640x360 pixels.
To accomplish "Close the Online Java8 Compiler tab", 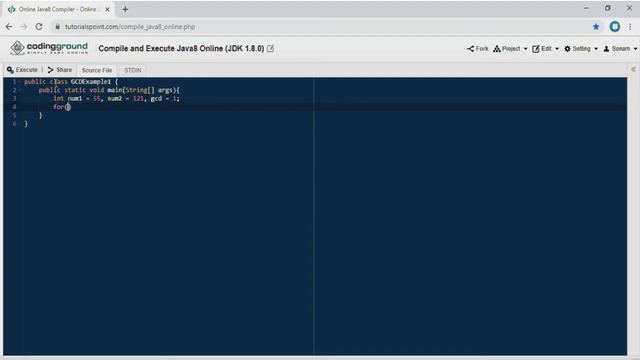I will (x=107, y=9).
